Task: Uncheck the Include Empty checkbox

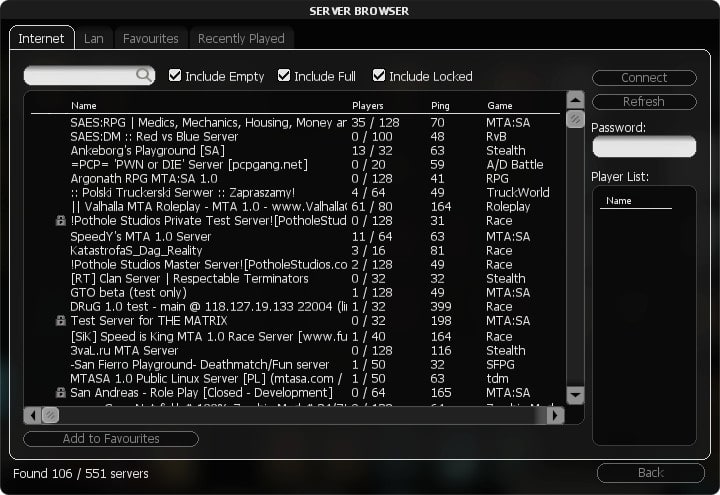Action: point(176,76)
